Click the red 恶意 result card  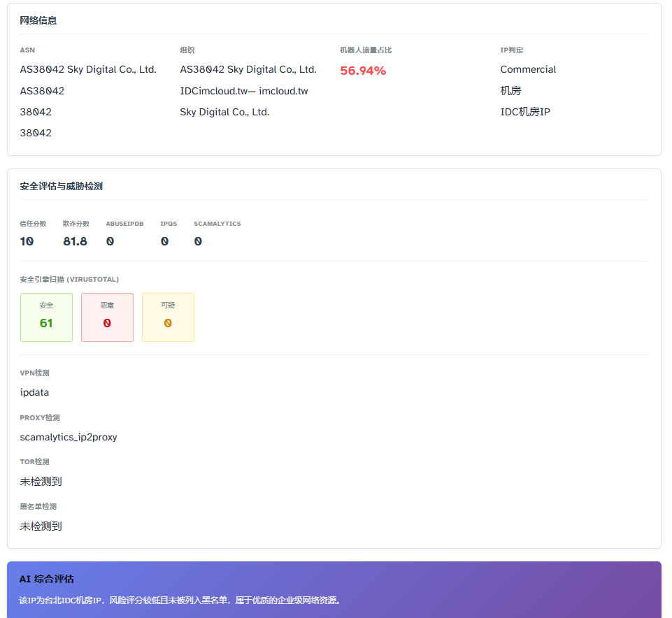(x=107, y=317)
